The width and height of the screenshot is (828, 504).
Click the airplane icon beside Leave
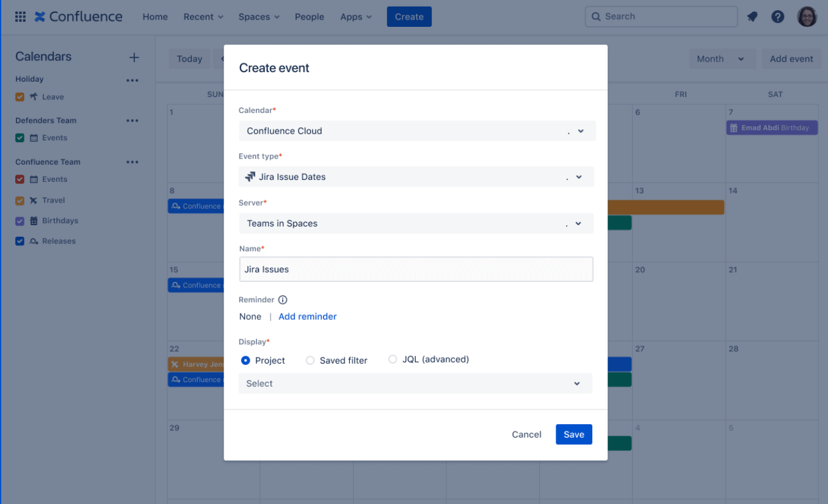click(34, 96)
